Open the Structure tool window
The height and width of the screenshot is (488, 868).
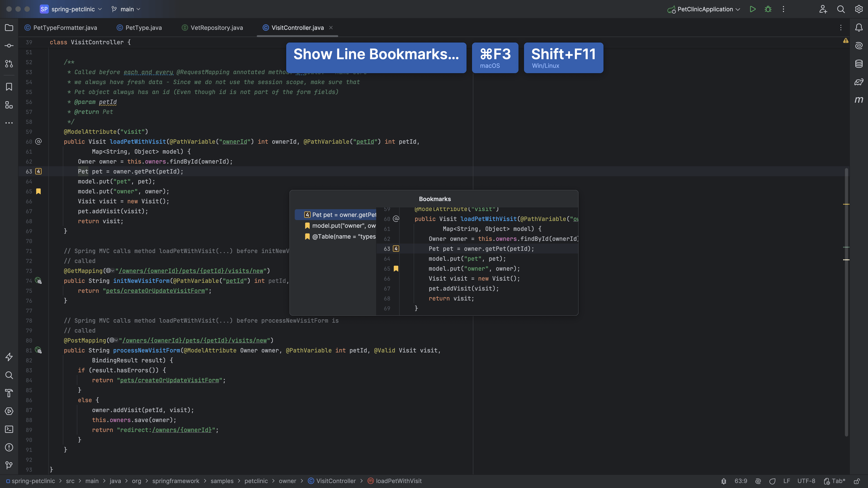(x=9, y=105)
